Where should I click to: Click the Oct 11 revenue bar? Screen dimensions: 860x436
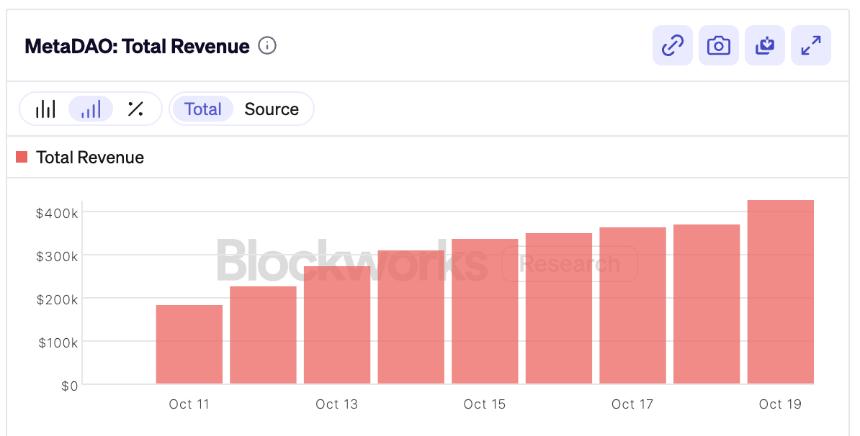click(189, 344)
